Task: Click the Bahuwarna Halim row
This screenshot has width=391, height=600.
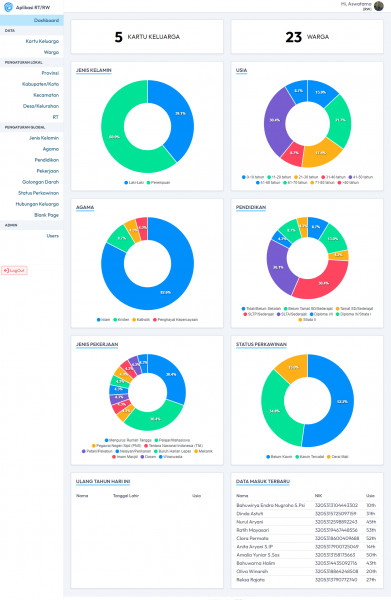Action: pyautogui.click(x=306, y=563)
